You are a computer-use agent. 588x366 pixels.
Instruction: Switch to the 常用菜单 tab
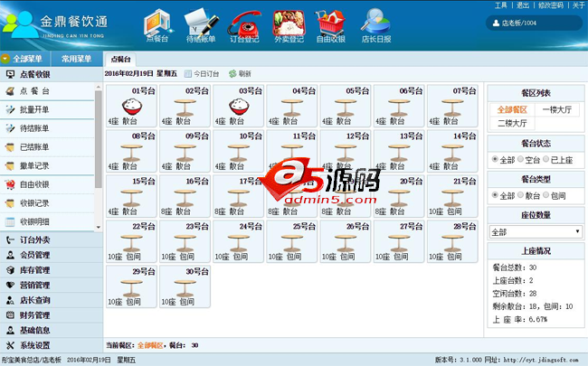pos(77,59)
